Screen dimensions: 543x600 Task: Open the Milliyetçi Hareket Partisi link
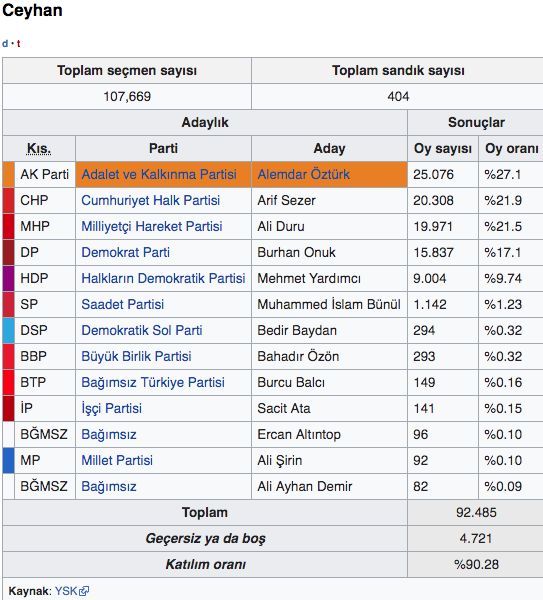coord(152,227)
